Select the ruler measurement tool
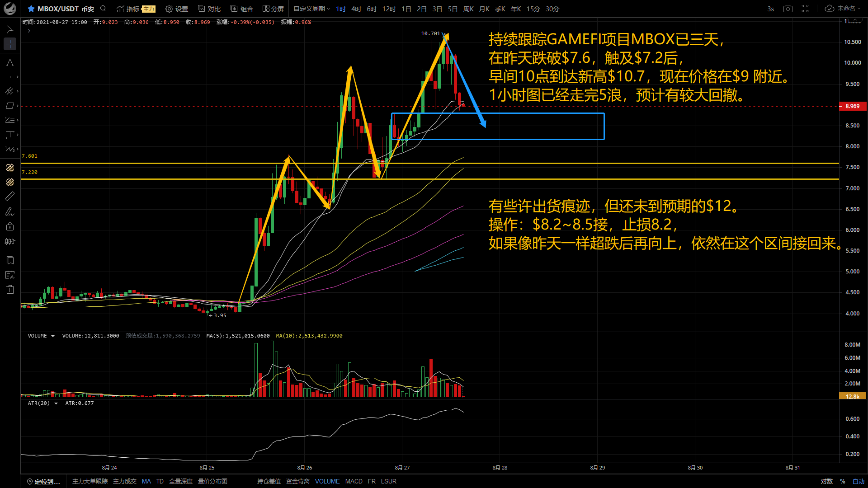Screen dimensions: 868x488 pyautogui.click(x=9, y=196)
